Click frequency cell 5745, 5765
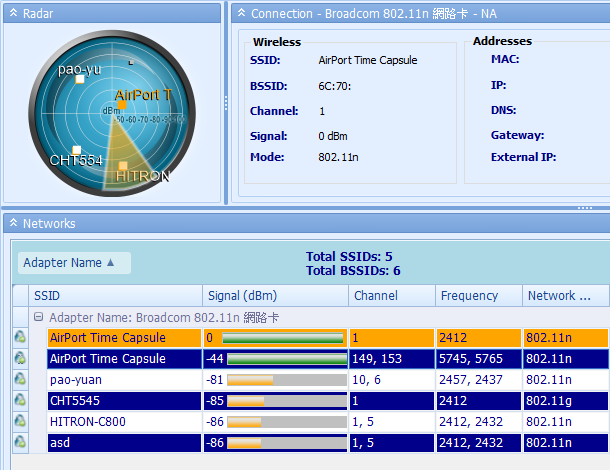Screen dimensions: 610x470 (479, 359)
